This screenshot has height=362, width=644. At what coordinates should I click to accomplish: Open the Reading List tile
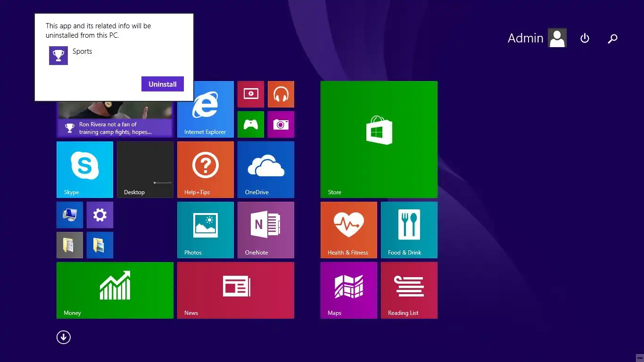click(409, 290)
